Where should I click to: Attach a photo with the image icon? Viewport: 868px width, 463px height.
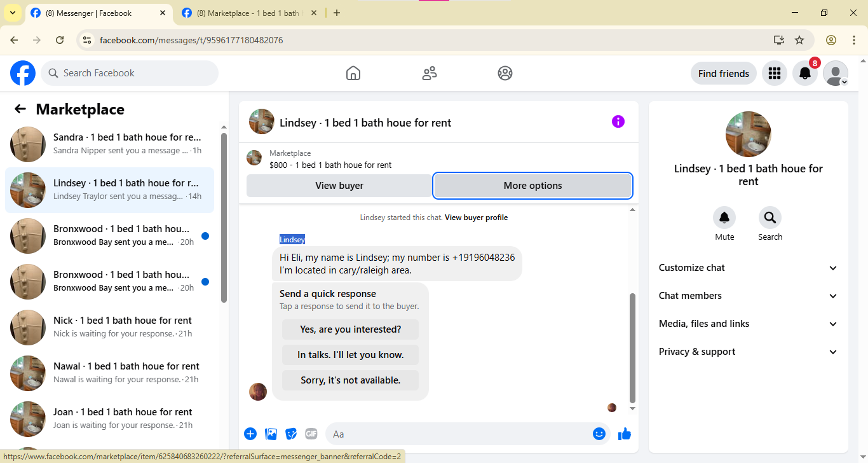click(x=271, y=434)
